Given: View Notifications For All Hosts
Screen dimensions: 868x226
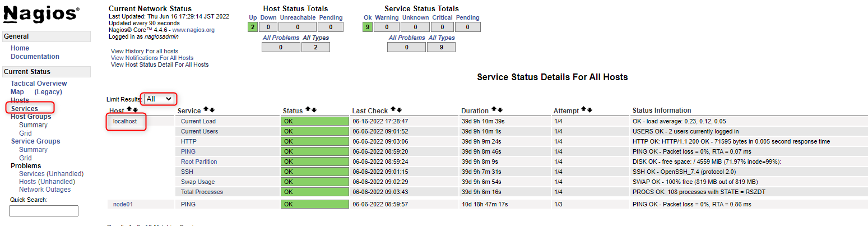Looking at the screenshot, I should (152, 58).
